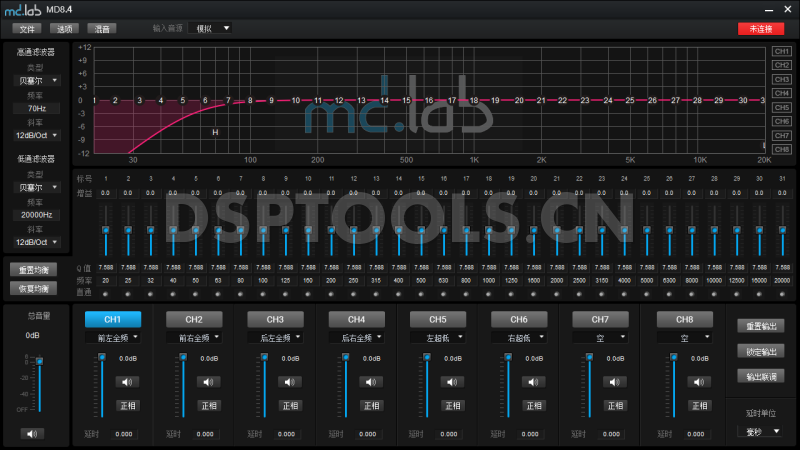Open CH3 output type dropdown 后左全频
This screenshot has width=800, height=450.
coord(275,338)
